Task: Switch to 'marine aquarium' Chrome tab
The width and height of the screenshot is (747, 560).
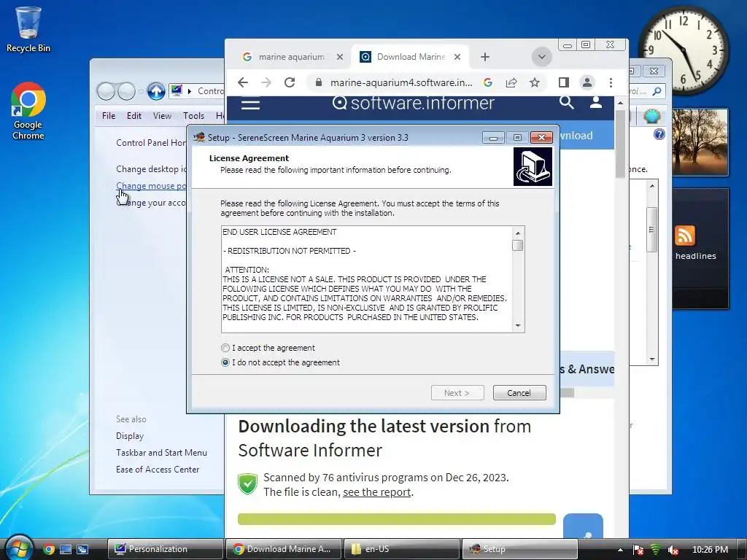Action: click(x=292, y=57)
